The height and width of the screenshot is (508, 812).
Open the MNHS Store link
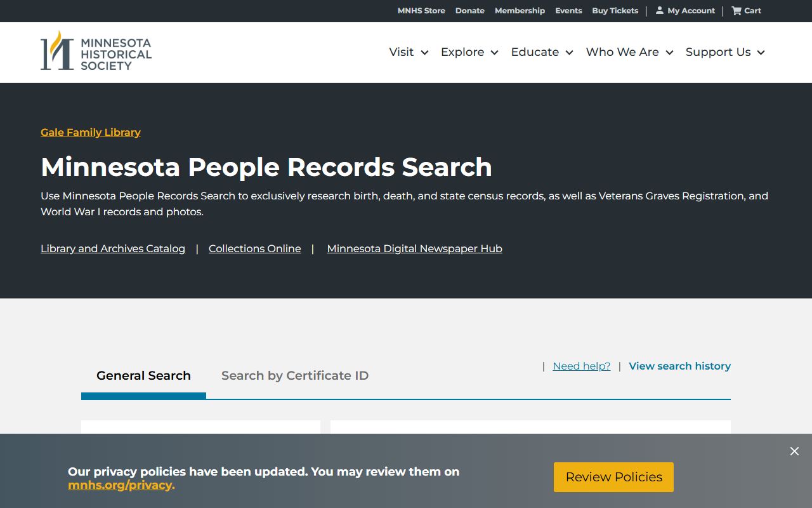[421, 11]
